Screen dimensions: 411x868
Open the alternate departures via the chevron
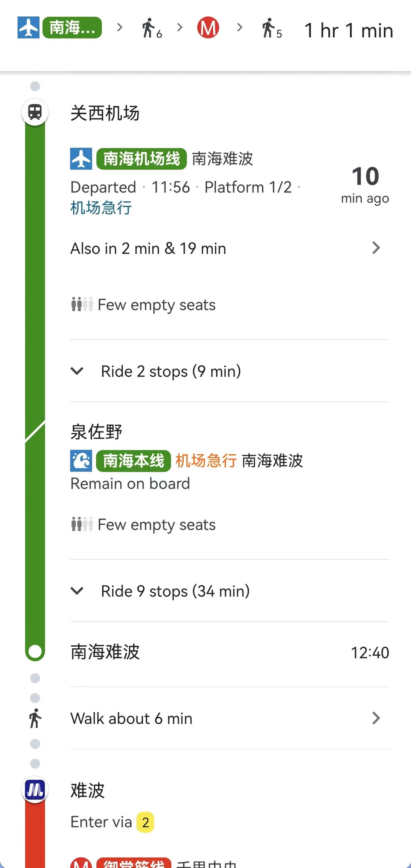[x=376, y=248]
